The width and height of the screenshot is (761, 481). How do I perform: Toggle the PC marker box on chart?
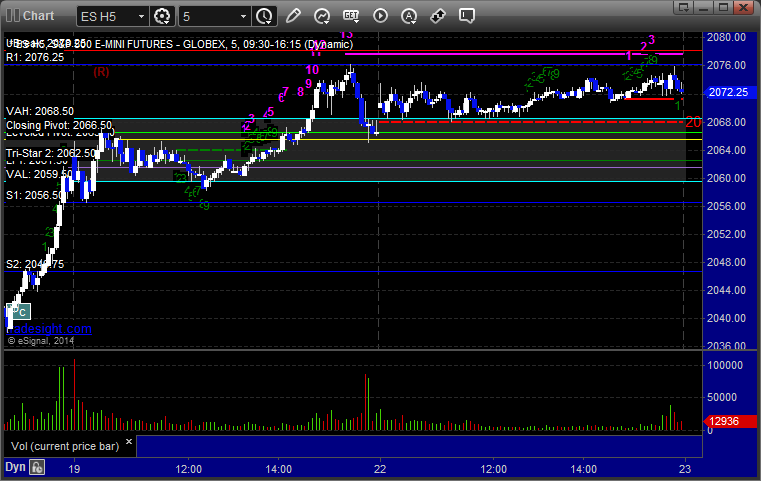click(21, 311)
